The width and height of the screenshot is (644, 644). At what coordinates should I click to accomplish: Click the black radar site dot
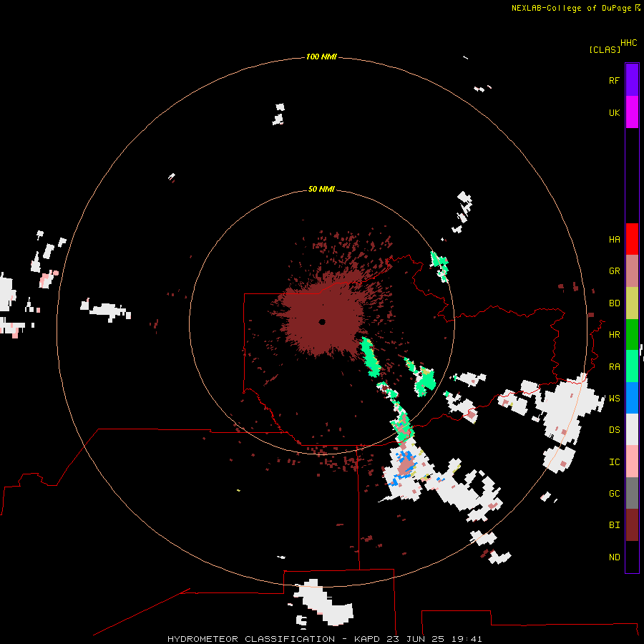pos(322,322)
